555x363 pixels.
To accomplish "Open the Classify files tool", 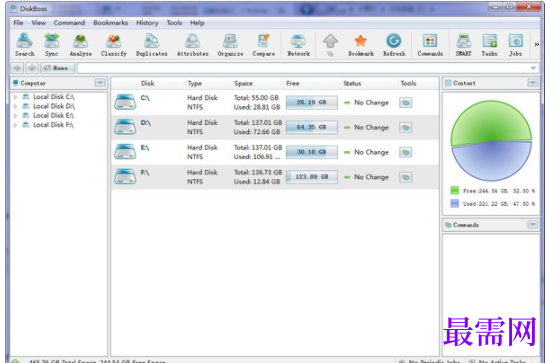I will 114,45.
